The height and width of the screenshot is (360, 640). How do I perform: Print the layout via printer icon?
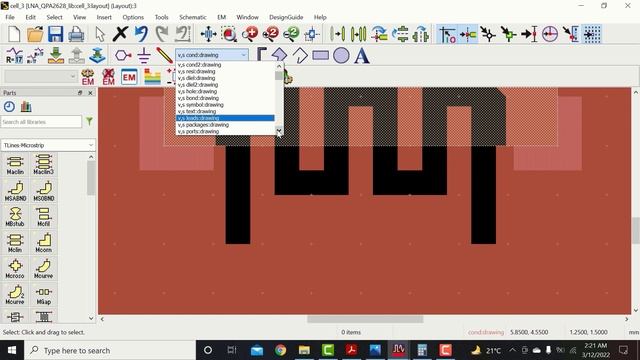click(x=76, y=34)
